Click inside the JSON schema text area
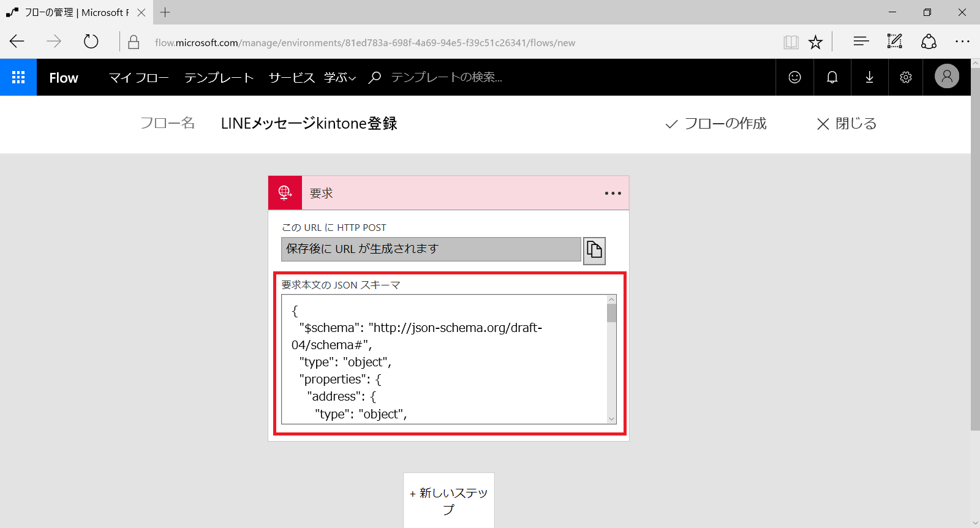 tap(444, 360)
